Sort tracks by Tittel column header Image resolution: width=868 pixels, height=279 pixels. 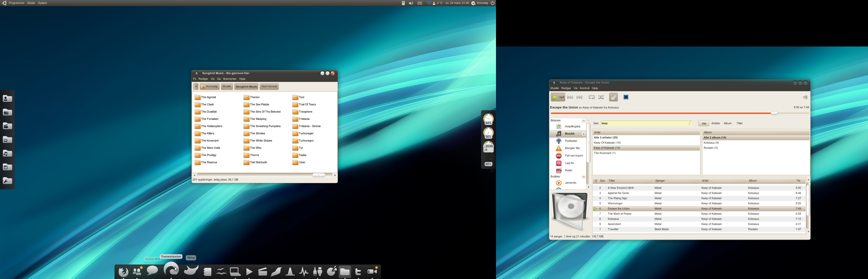[630, 181]
